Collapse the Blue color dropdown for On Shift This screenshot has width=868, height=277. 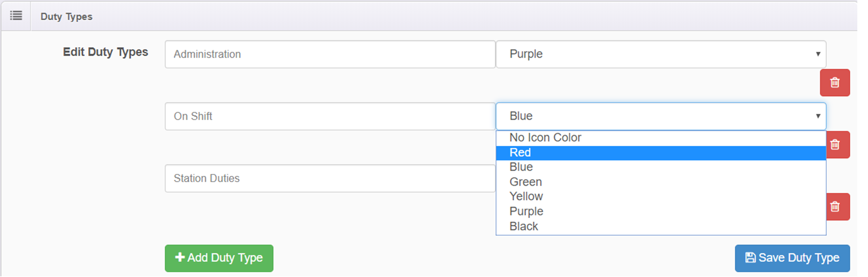click(661, 116)
